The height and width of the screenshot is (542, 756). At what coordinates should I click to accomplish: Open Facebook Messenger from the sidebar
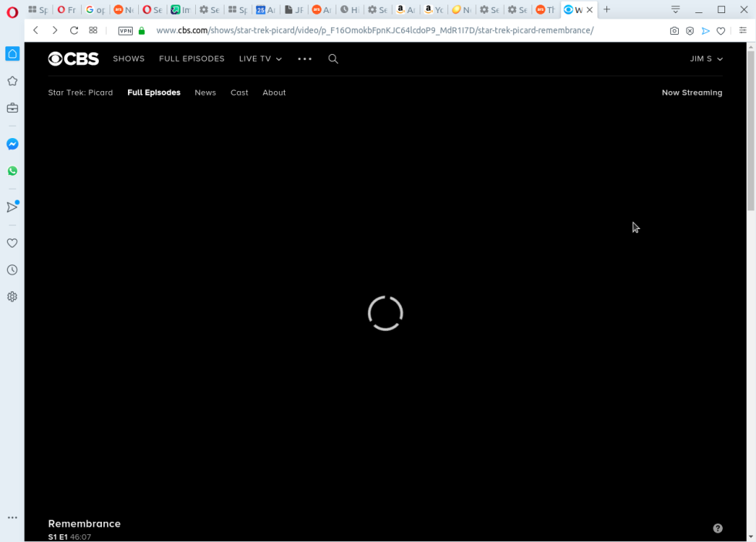click(12, 143)
